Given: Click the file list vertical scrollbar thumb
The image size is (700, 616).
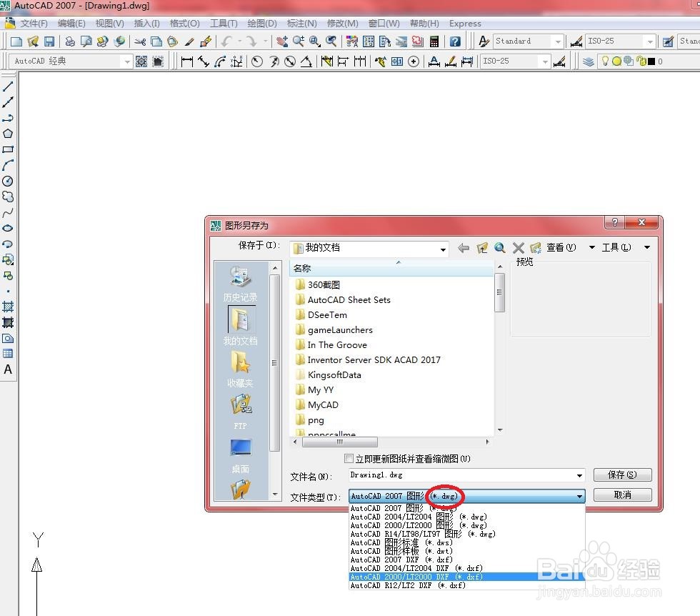Looking at the screenshot, I should (x=499, y=292).
